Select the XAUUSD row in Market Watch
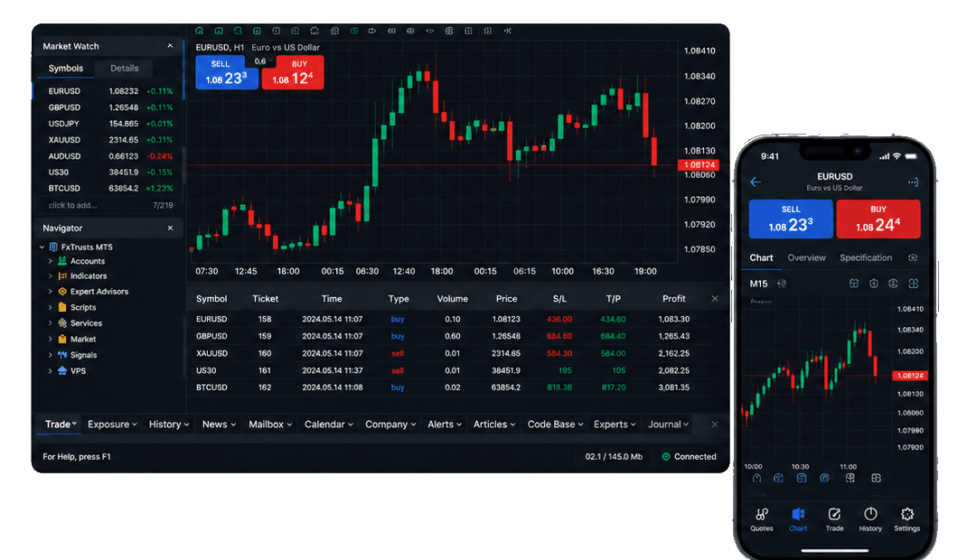The height and width of the screenshot is (560, 967). (x=108, y=140)
